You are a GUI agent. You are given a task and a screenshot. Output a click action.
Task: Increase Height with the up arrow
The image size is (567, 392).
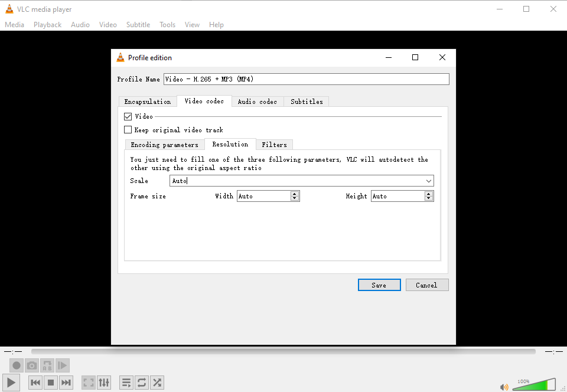click(x=429, y=194)
